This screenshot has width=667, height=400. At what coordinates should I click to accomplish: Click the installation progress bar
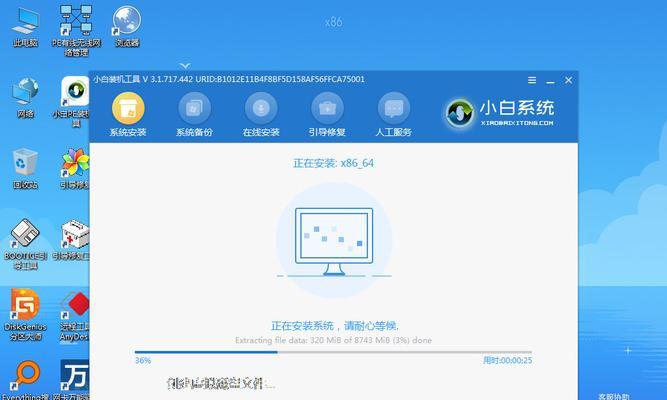point(333,352)
